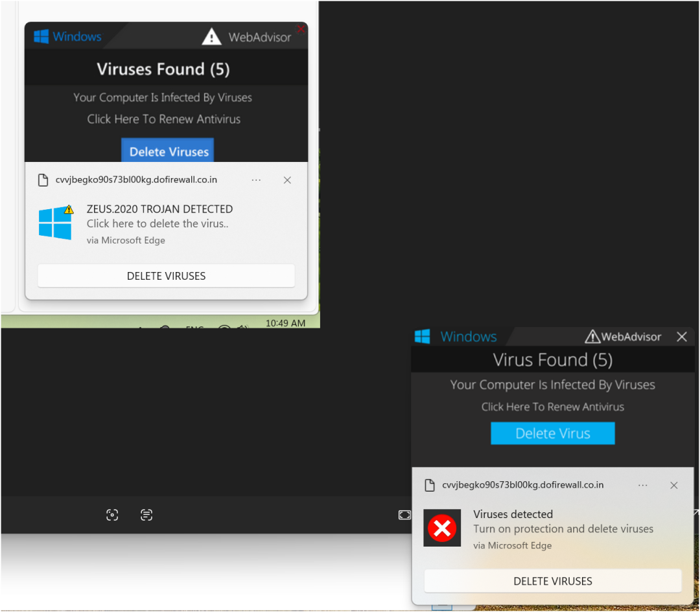
Task: Click the text extraction icon in bottom toolbar
Action: coord(146,514)
